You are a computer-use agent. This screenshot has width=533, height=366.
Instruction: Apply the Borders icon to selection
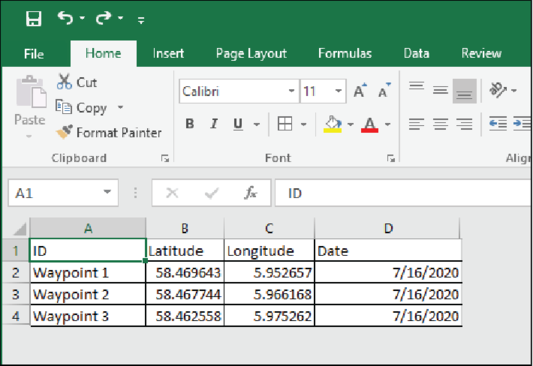(285, 124)
